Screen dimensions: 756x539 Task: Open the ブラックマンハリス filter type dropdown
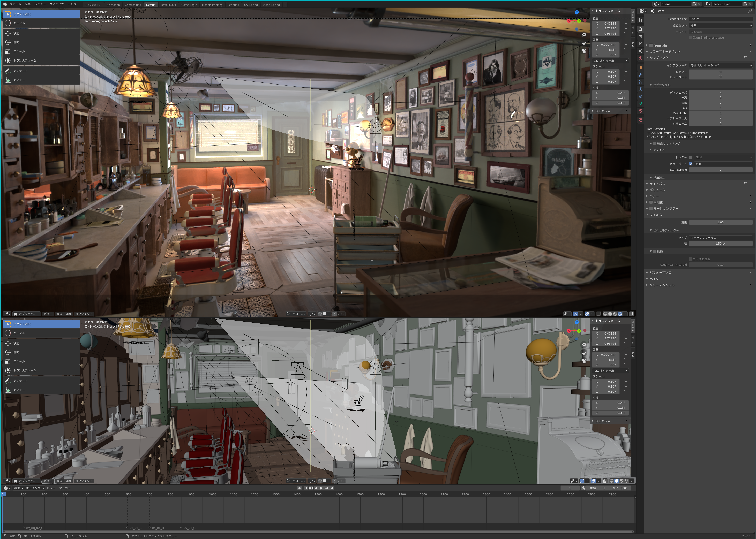click(x=721, y=238)
